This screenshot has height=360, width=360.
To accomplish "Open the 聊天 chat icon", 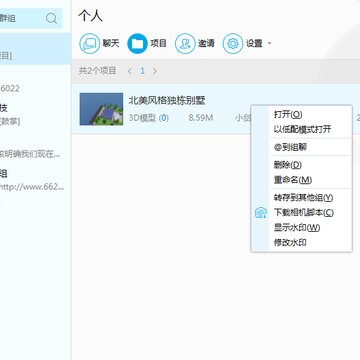I will tap(90, 43).
